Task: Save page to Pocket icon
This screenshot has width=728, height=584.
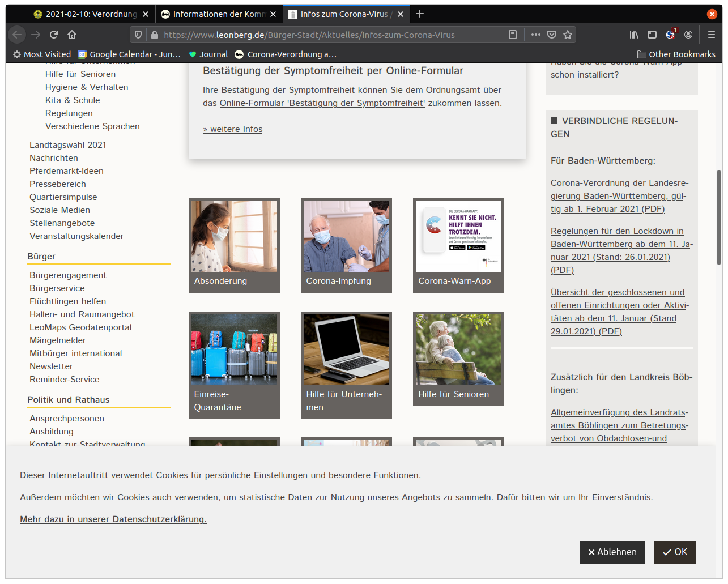Action: coord(552,35)
